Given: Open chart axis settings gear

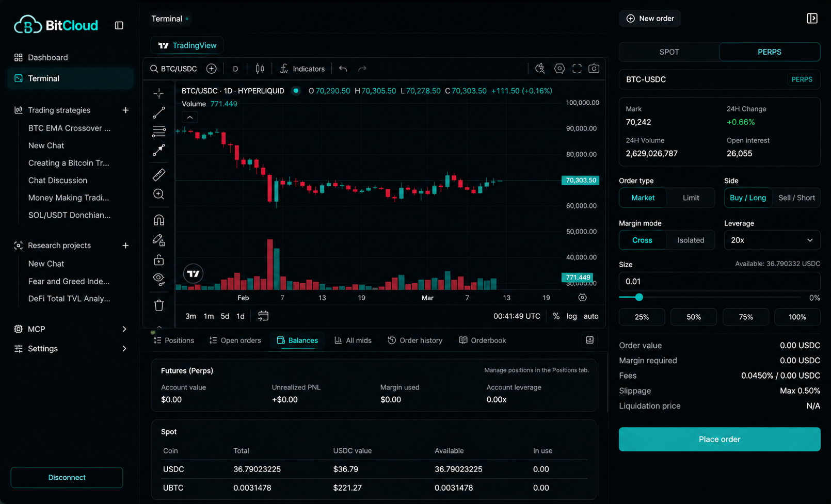Looking at the screenshot, I should pos(582,298).
